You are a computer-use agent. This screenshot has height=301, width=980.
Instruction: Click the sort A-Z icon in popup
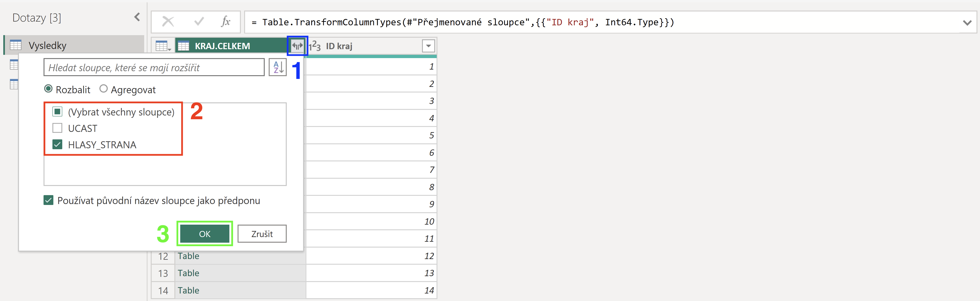(278, 67)
